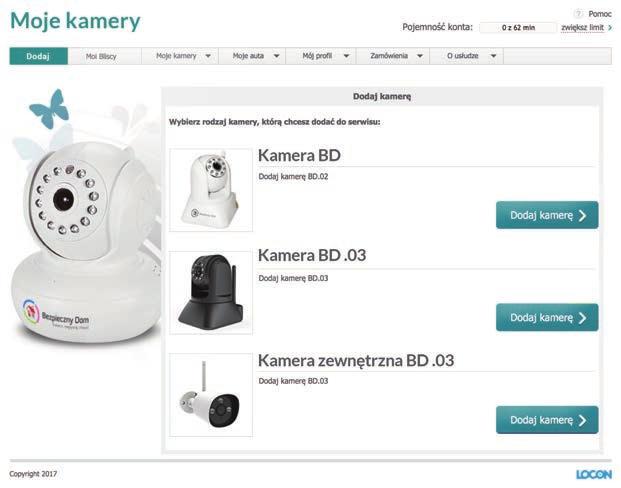
Task: Expand the Zamówienia dropdown arrow
Action: coord(420,56)
